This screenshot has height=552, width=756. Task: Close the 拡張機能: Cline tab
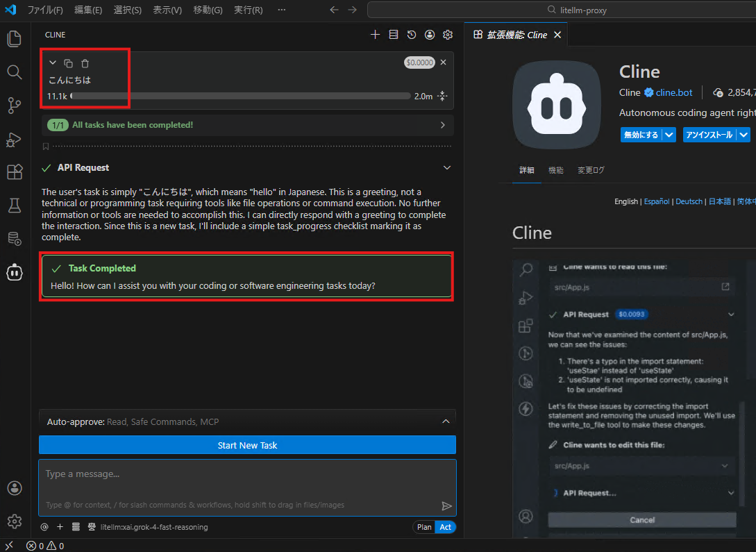[x=557, y=35]
